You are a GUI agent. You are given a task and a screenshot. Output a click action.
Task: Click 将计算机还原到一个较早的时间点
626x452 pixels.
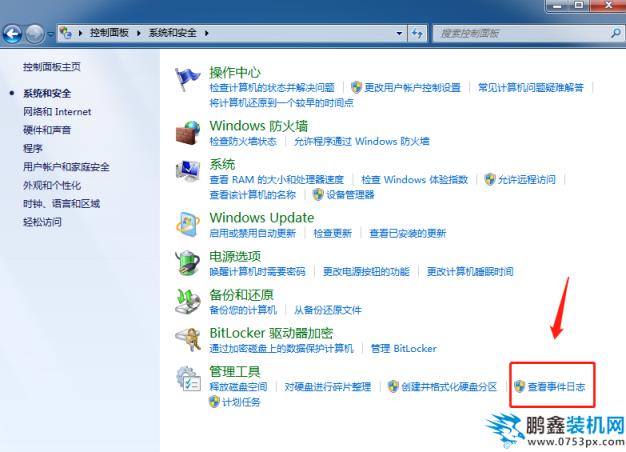coord(281,103)
